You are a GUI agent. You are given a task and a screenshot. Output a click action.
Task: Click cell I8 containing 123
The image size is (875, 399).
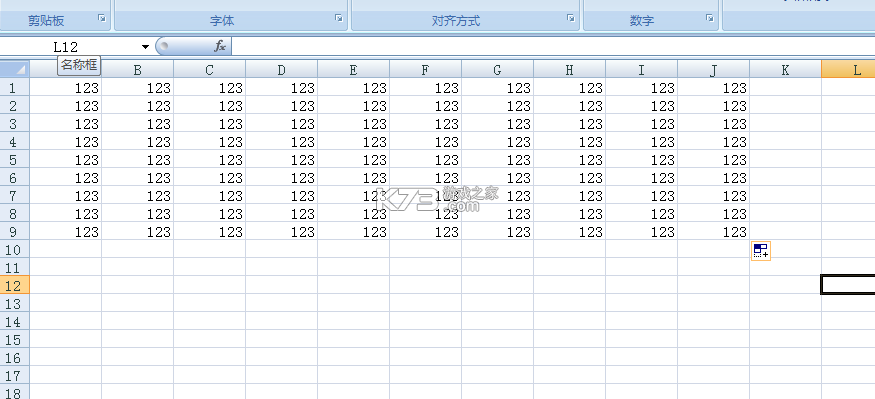click(641, 214)
